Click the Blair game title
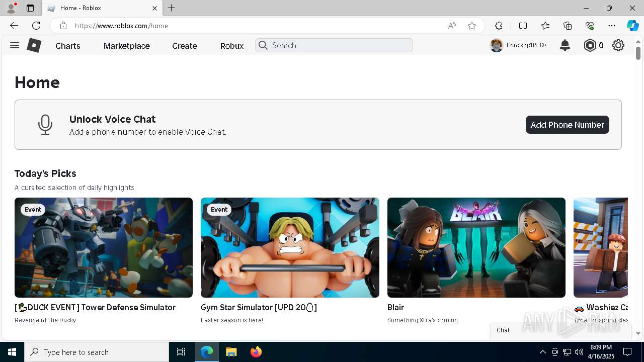 pyautogui.click(x=396, y=307)
